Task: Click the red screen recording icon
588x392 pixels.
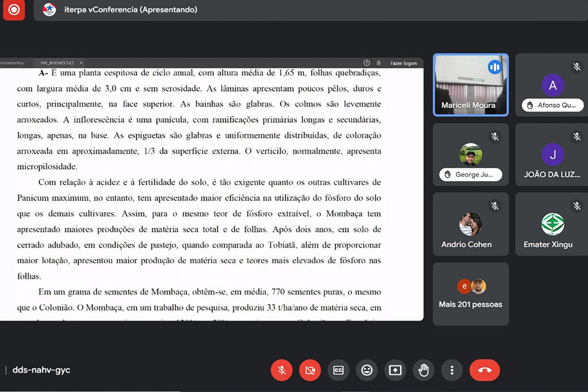Action: 14,9
